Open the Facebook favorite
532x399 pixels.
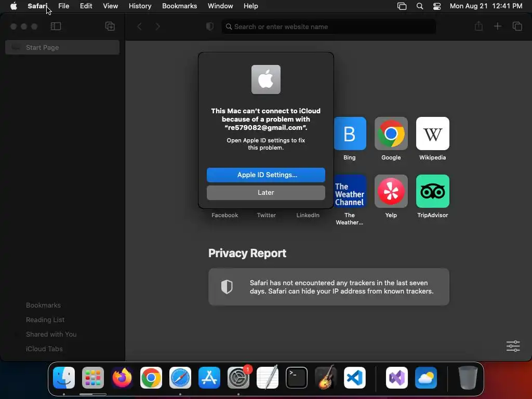[224, 215]
